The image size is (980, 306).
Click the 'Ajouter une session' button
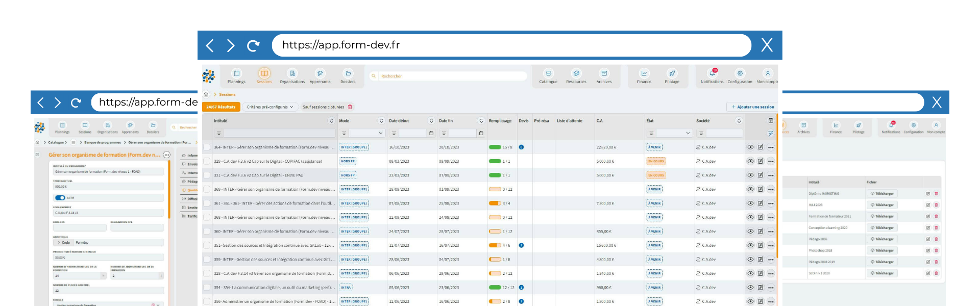tap(752, 107)
